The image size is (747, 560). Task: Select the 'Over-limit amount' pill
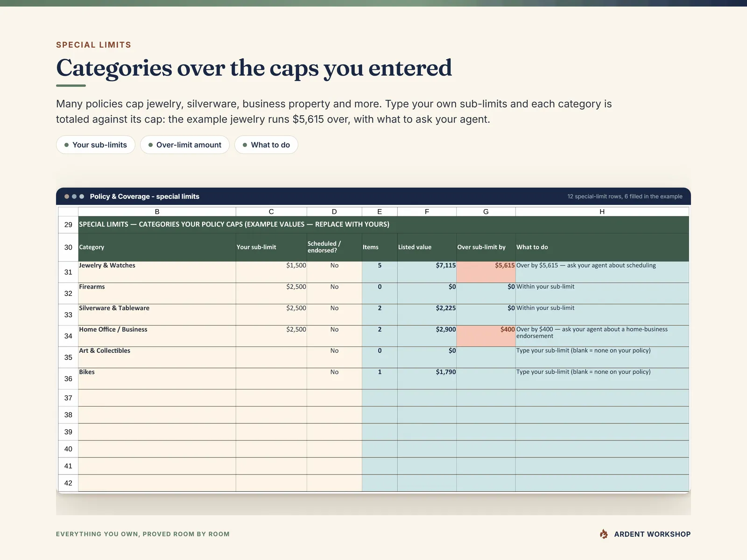(x=185, y=145)
